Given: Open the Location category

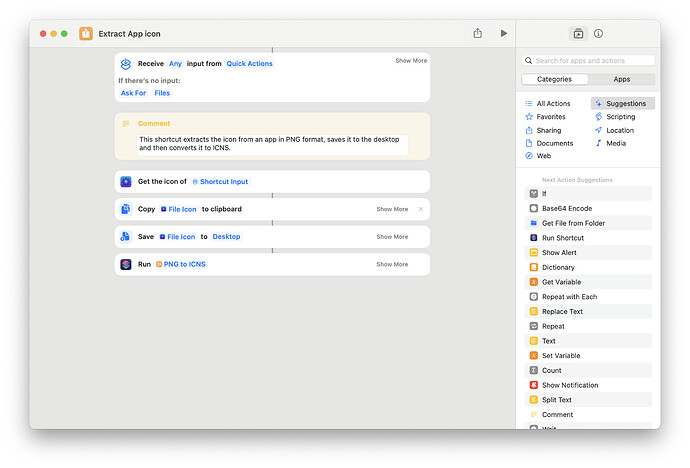Looking at the screenshot, I should (615, 130).
